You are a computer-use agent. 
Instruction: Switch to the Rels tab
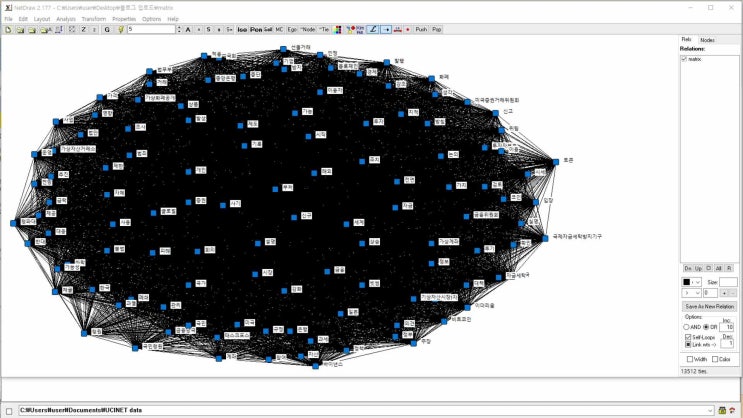coord(687,39)
